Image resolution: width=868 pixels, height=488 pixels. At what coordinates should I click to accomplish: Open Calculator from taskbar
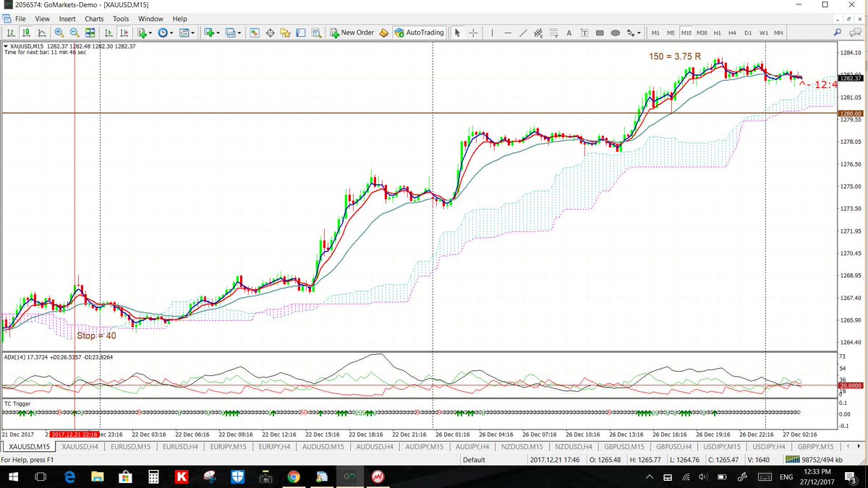click(x=153, y=477)
